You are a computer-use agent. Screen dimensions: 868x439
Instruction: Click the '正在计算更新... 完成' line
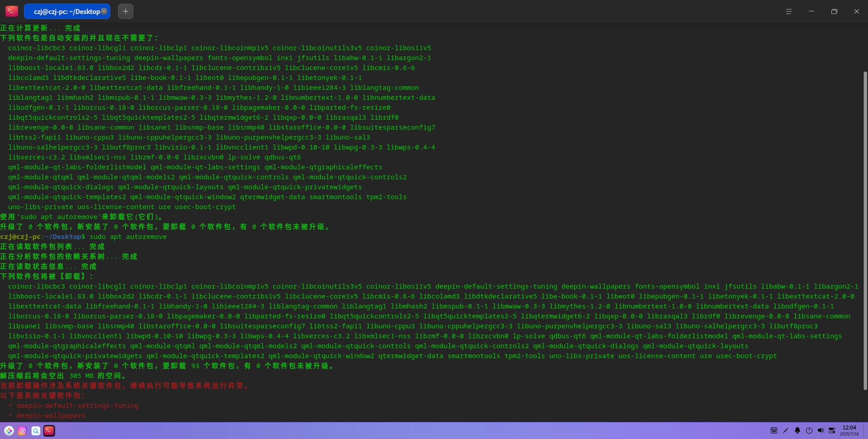tap(40, 28)
